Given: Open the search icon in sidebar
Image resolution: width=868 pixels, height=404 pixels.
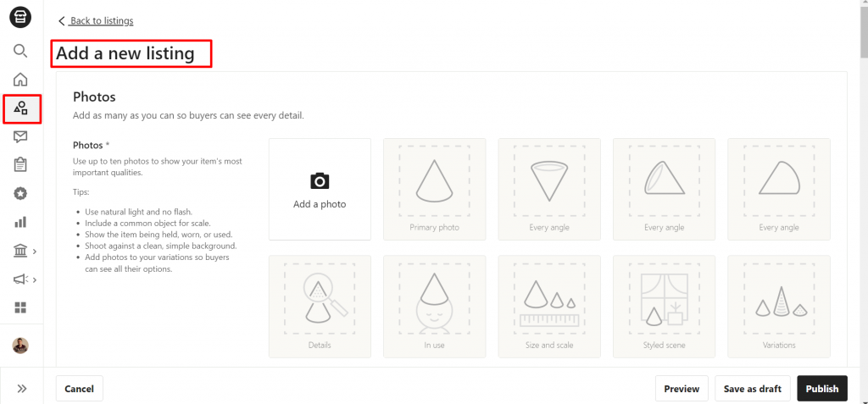Looking at the screenshot, I should tap(20, 51).
